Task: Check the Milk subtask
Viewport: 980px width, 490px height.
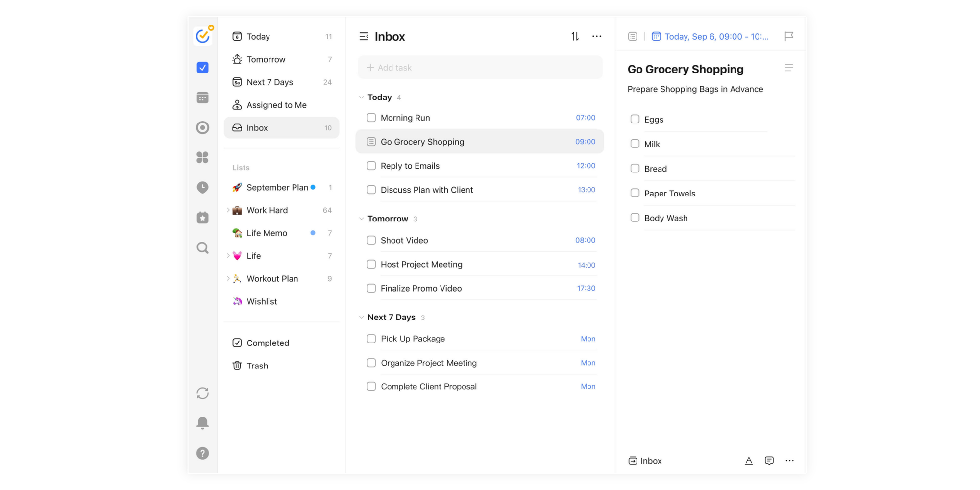Action: [635, 144]
